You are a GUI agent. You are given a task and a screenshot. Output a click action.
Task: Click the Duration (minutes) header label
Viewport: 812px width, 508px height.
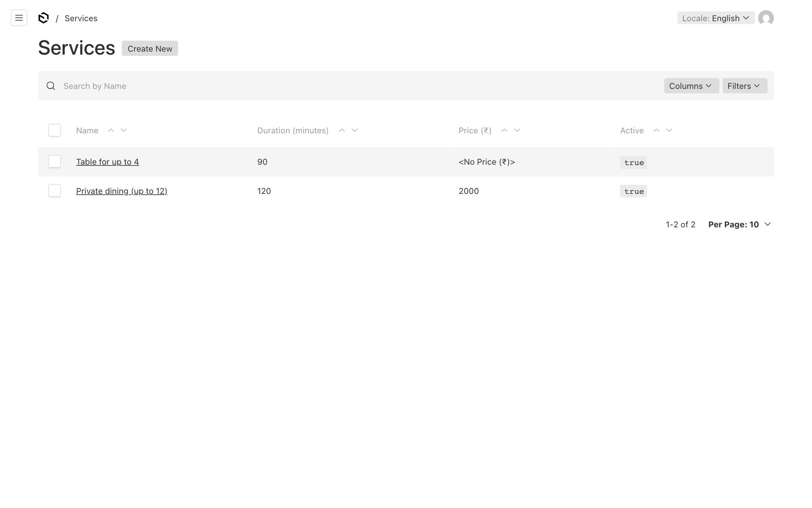(x=293, y=130)
